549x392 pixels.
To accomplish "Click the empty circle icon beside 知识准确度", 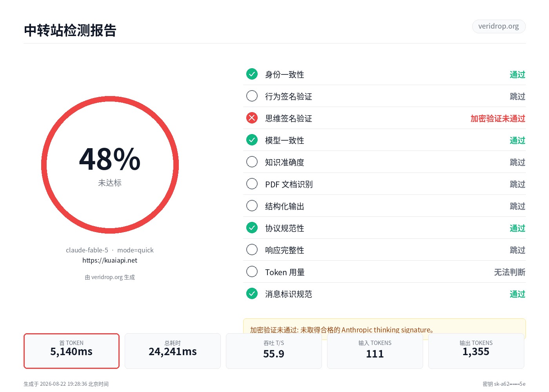I will click(x=252, y=162).
